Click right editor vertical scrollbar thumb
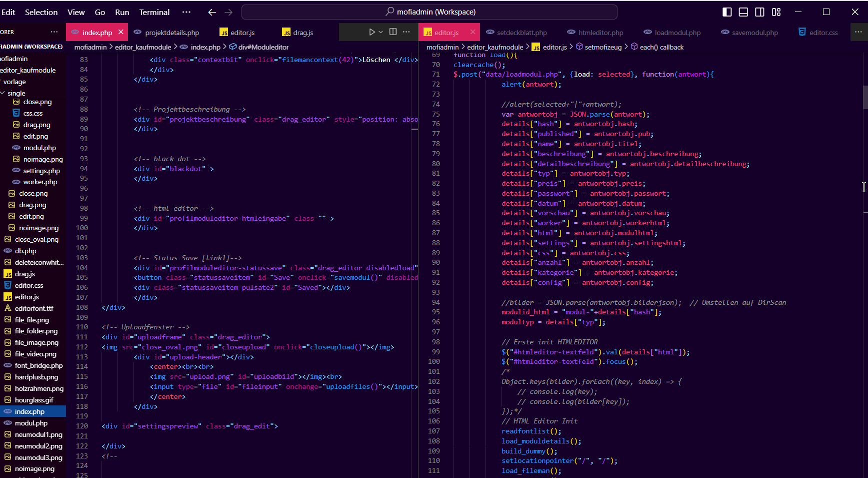The width and height of the screenshot is (868, 478). (x=865, y=98)
